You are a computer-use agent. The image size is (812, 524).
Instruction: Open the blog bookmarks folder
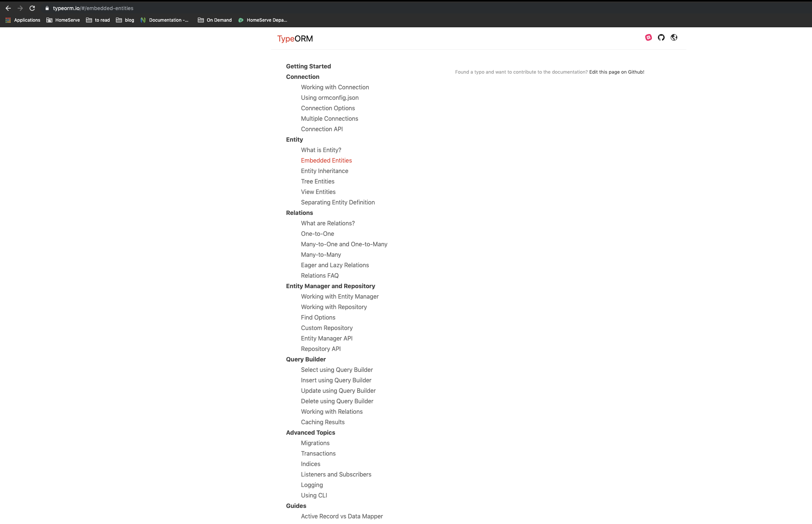click(x=125, y=20)
